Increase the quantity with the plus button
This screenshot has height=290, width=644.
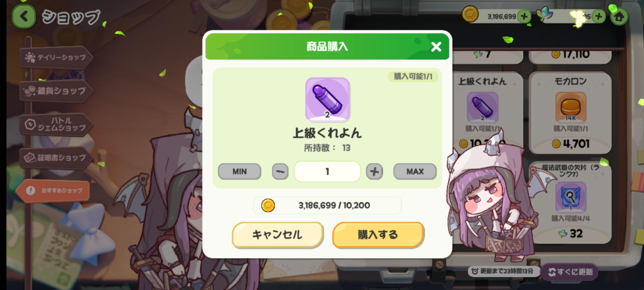tap(374, 171)
